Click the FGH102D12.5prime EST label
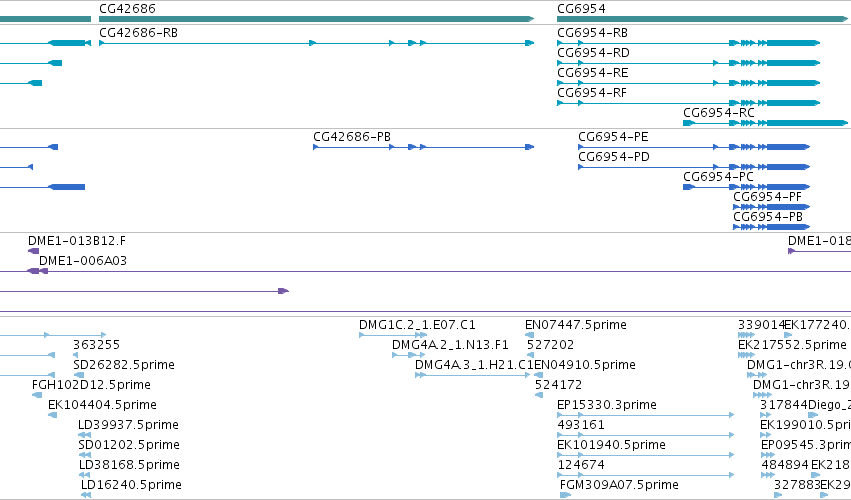Image resolution: width=851 pixels, height=500 pixels. tap(91, 385)
